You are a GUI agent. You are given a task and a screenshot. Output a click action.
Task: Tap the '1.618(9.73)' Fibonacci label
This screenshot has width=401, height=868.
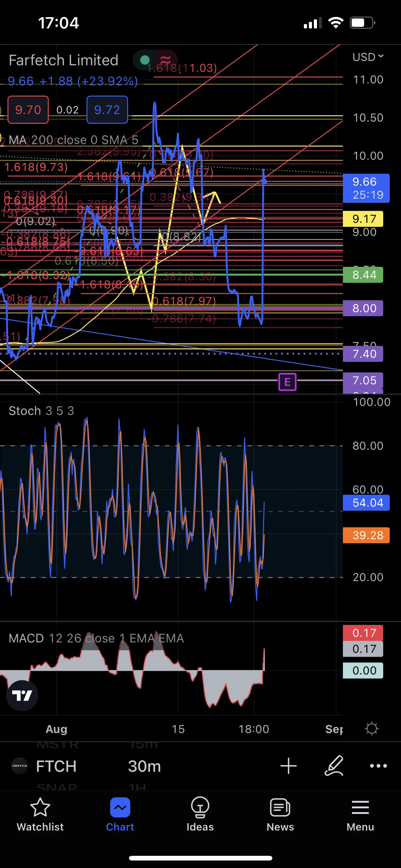(x=36, y=167)
